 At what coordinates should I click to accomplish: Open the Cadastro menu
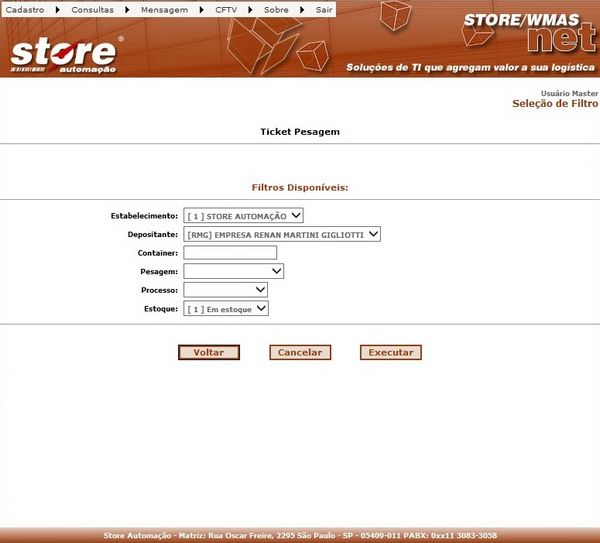(x=25, y=9)
